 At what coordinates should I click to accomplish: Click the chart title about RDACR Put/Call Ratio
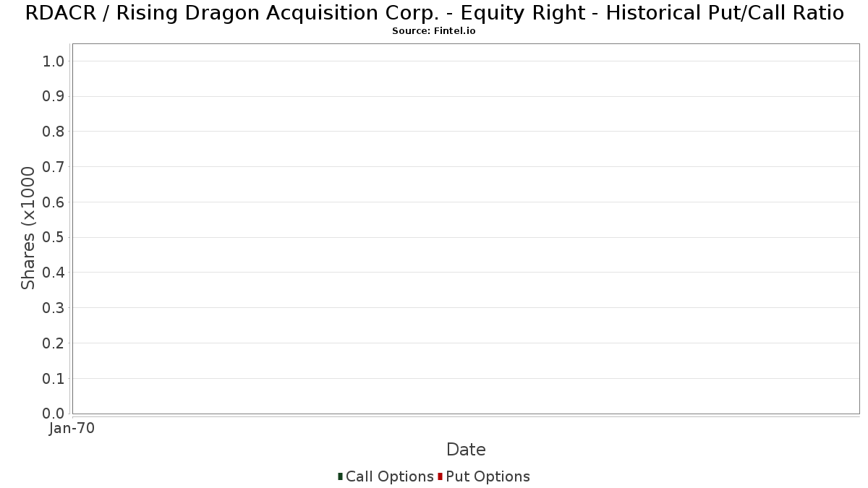pyautogui.click(x=434, y=13)
